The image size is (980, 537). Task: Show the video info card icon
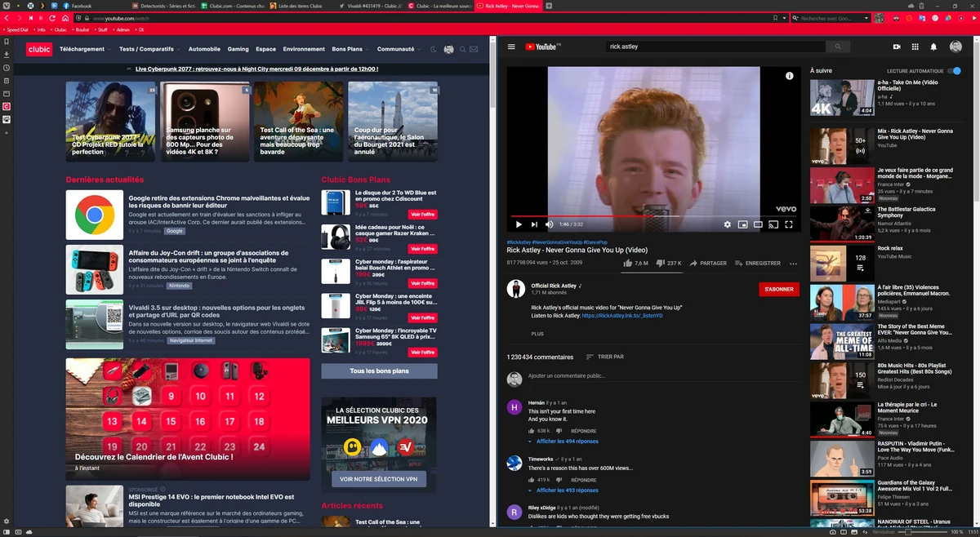click(x=790, y=76)
